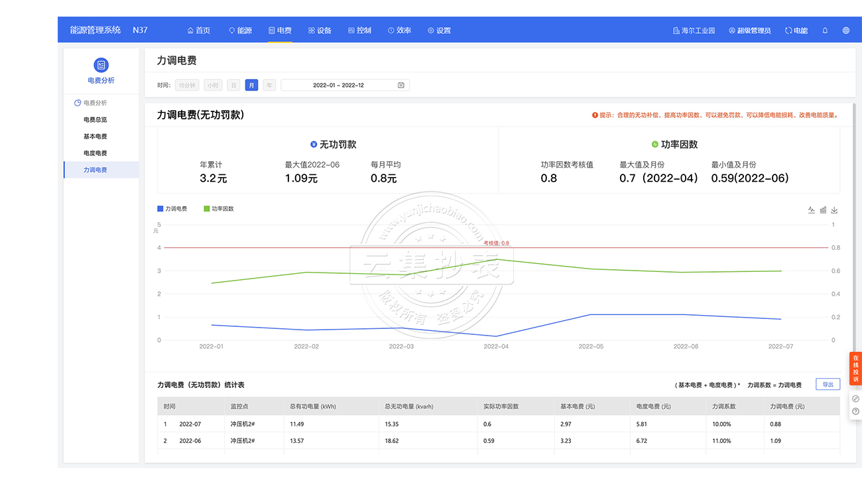This screenshot has height=504, width=862.
Task: Switch chart to bar view icon
Action: [823, 210]
